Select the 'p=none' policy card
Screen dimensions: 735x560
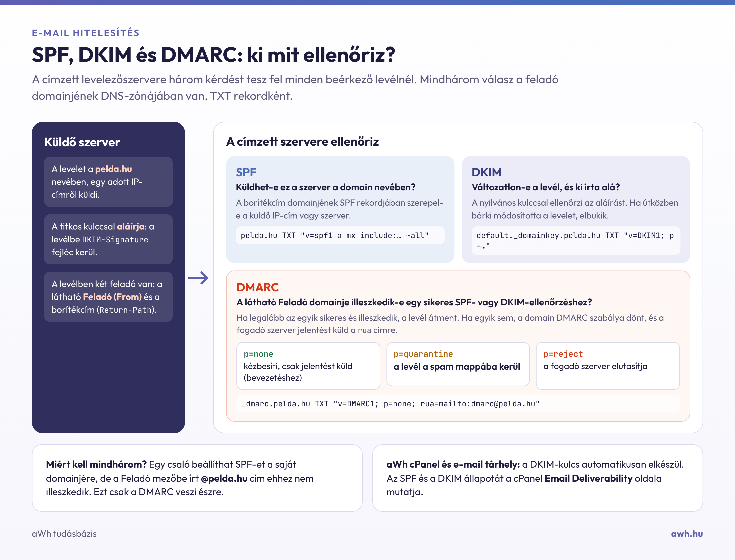click(308, 366)
